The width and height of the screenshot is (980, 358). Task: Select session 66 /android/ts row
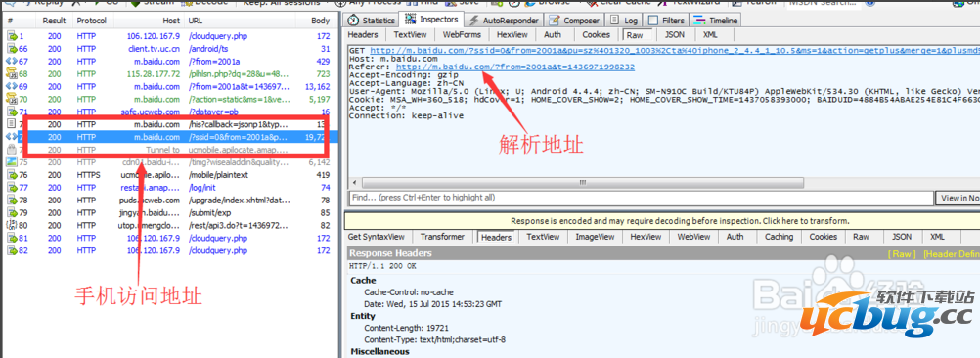[x=169, y=49]
